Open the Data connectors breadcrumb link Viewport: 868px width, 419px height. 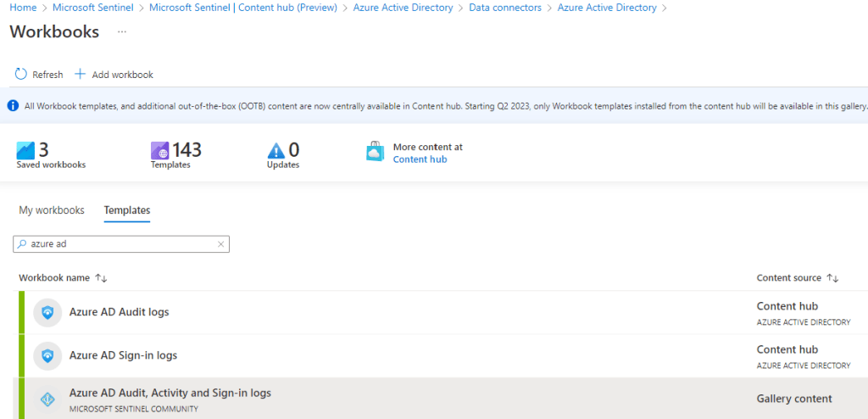coord(505,8)
